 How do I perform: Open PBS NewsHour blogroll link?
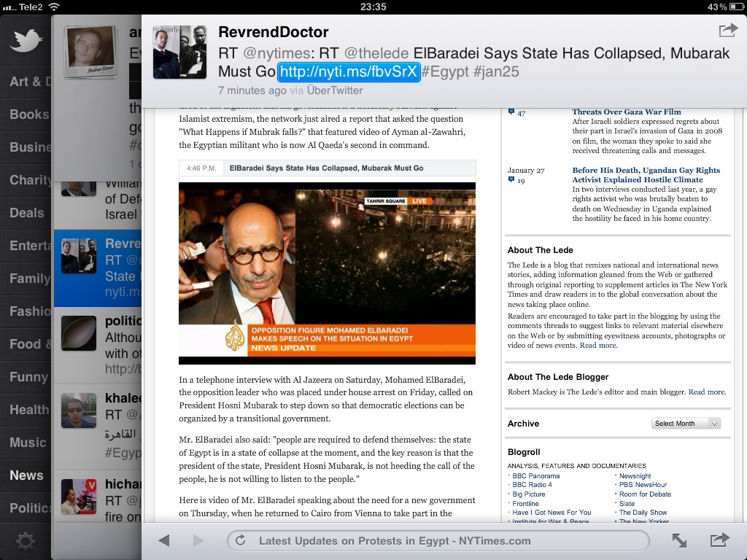click(x=643, y=485)
